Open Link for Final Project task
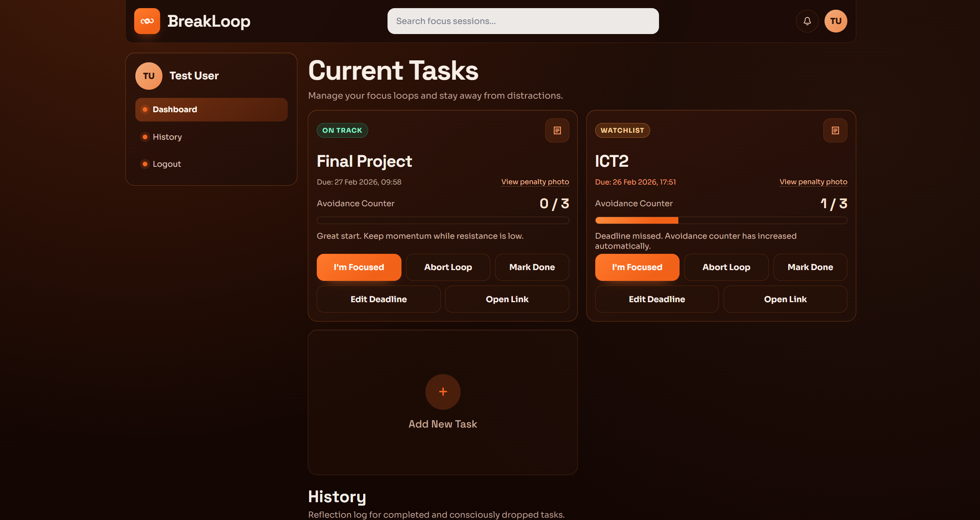Viewport: 980px width, 520px height. [x=507, y=299]
